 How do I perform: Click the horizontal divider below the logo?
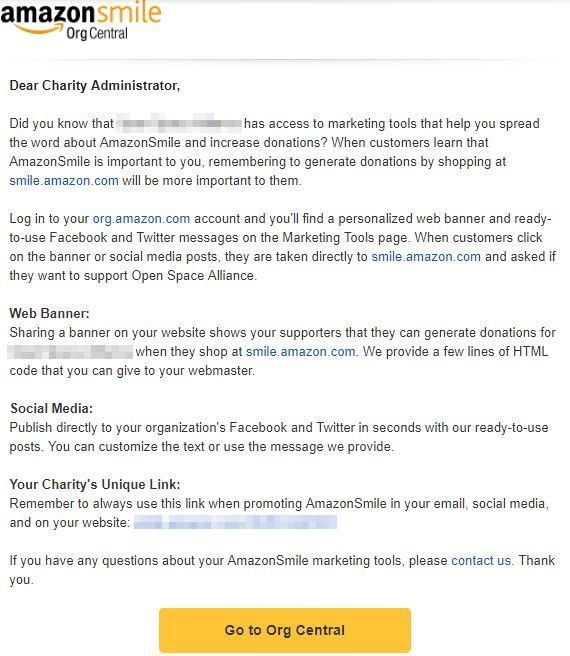285,60
